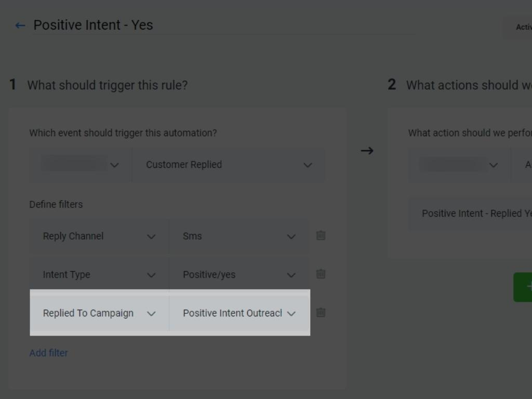Open blurred trigger source dropdown
532x399 pixels.
point(81,165)
